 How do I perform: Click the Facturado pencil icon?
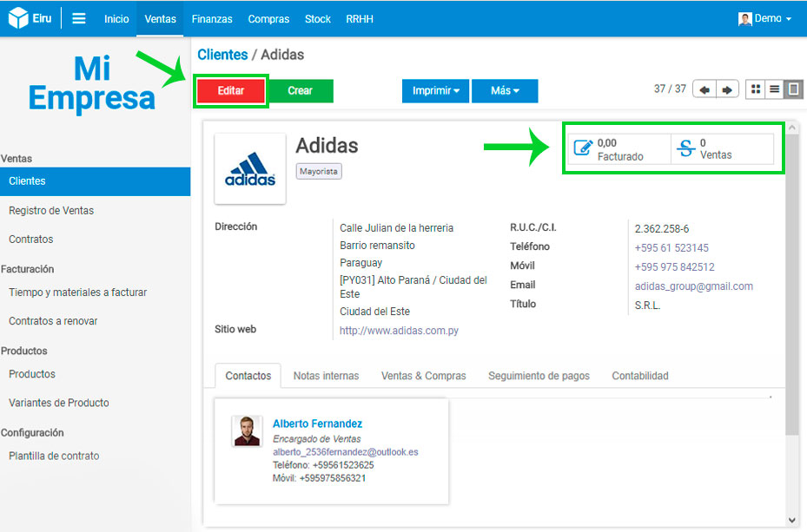coord(583,148)
